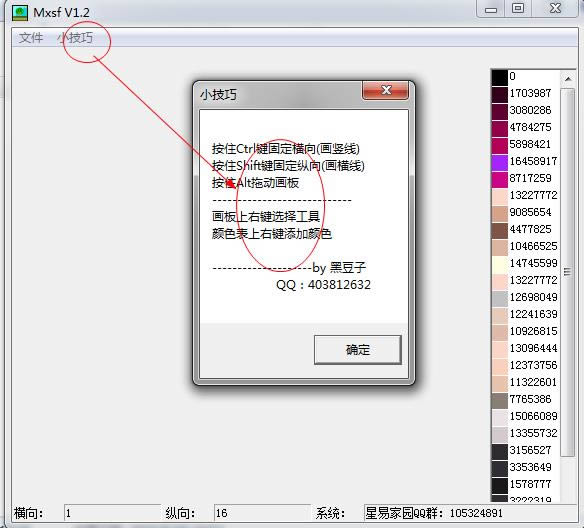Click the 系统 field with 星易家园QQ群

[x=470, y=513]
